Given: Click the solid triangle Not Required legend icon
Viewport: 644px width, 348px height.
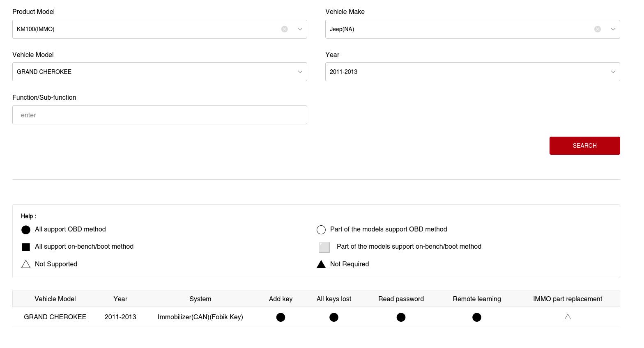Looking at the screenshot, I should point(321,264).
